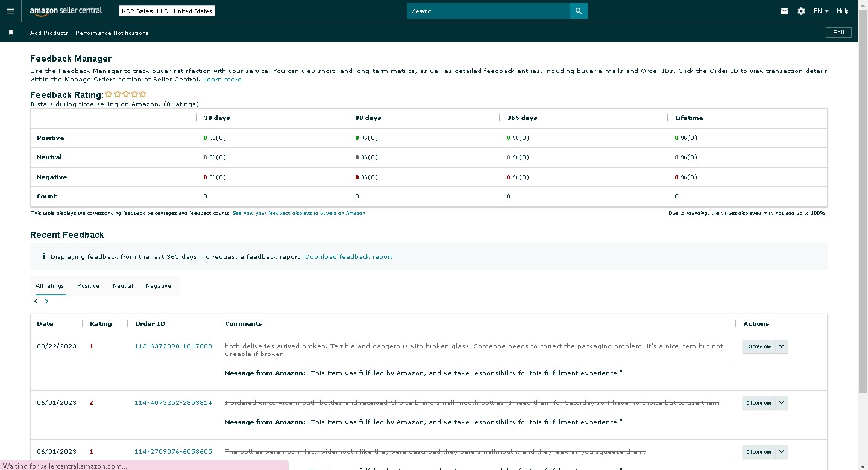Open Choose one dropdown for order 114-2709076-6058605
Screen dimensions: 868x470
tap(765, 452)
